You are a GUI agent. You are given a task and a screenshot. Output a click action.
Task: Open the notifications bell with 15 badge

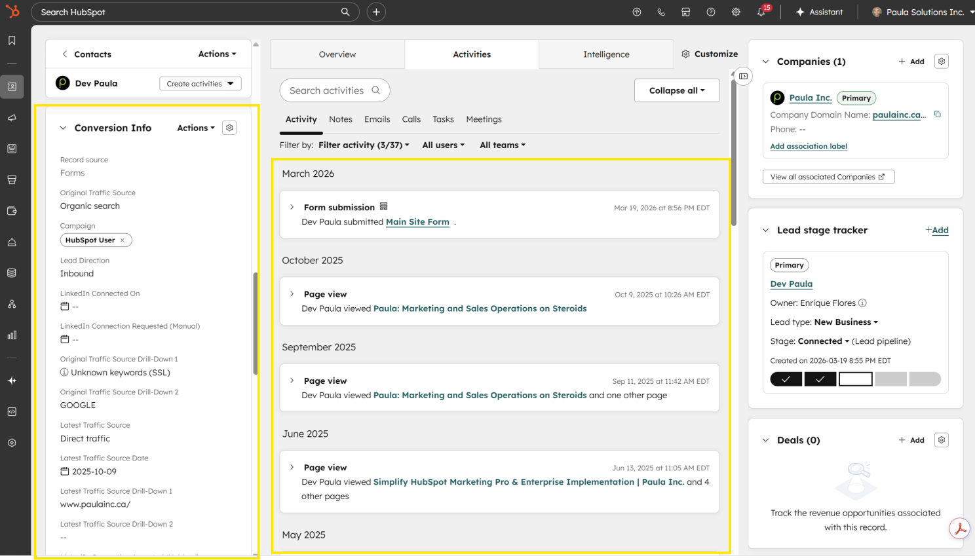[x=762, y=11]
